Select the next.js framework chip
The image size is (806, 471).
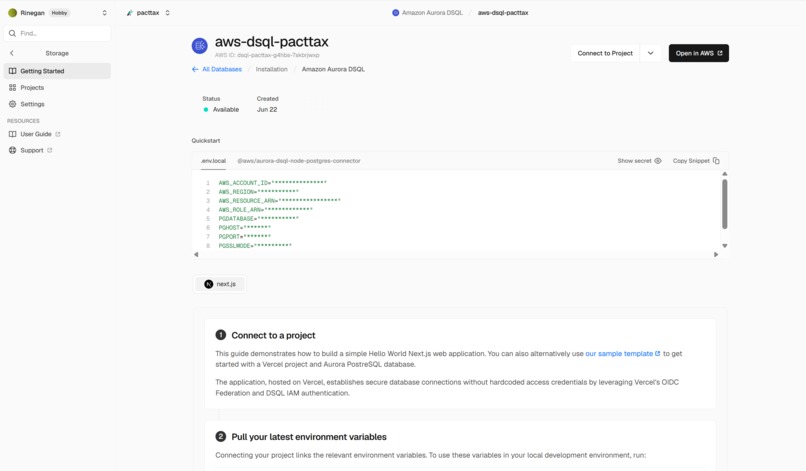pos(219,284)
